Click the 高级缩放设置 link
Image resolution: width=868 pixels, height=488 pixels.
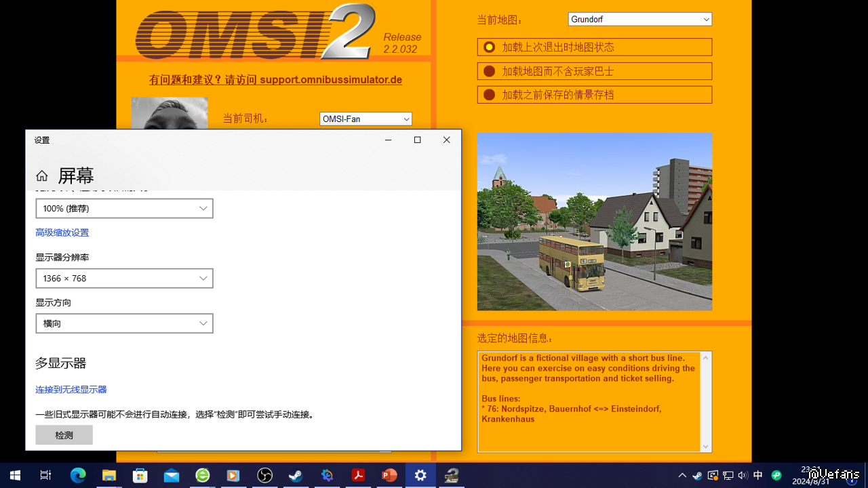62,232
